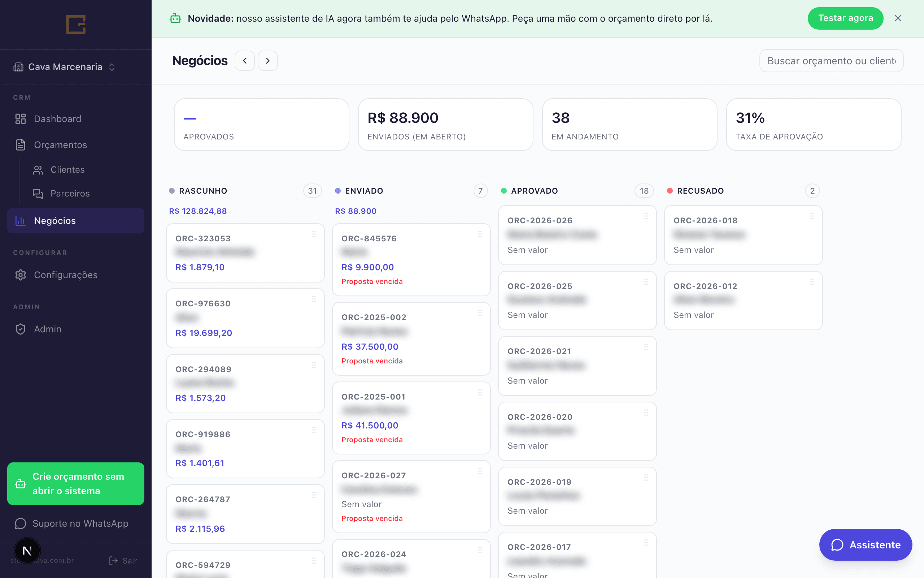Click the robot icon in the Novidade banner
The height and width of the screenshot is (578, 924).
click(175, 18)
